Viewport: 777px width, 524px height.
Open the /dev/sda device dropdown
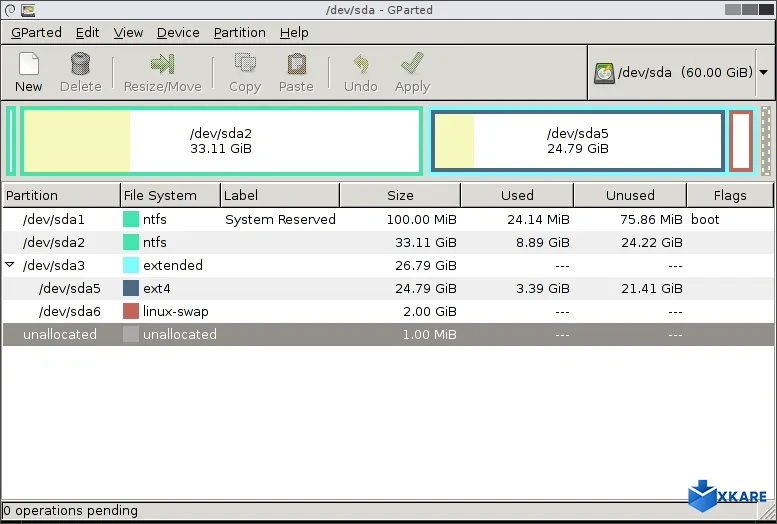tap(763, 73)
